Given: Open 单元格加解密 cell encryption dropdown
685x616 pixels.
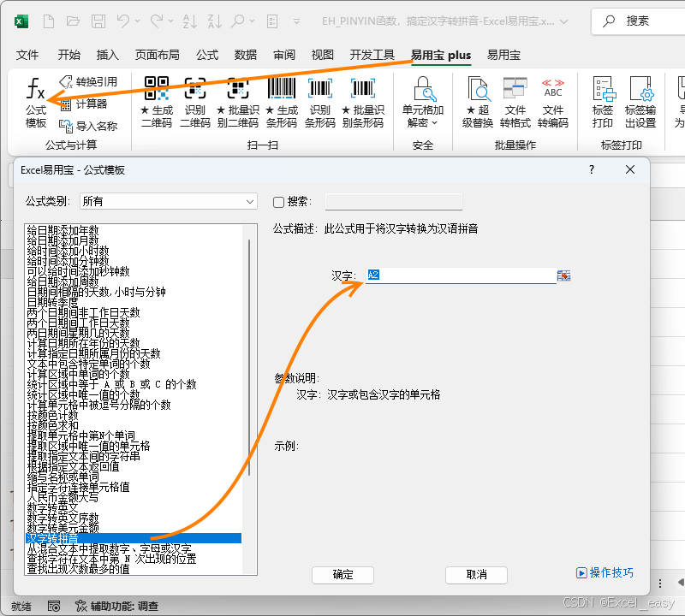Looking at the screenshot, I should coord(422,103).
